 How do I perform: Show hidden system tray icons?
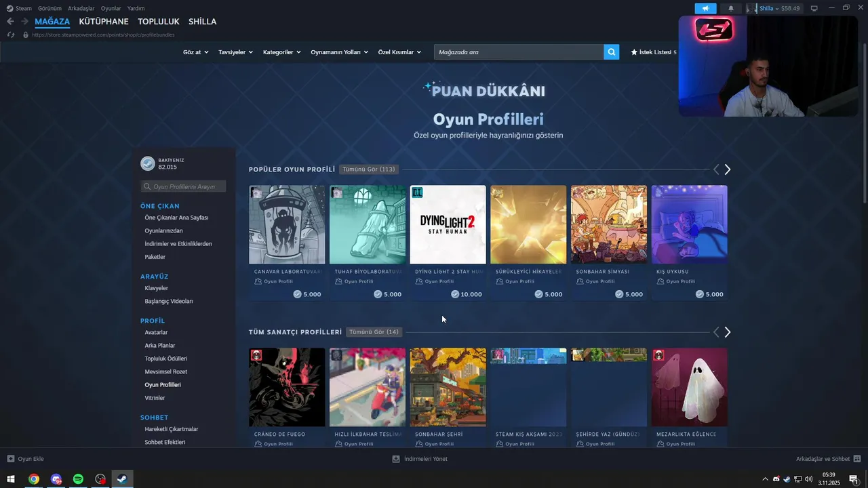(766, 479)
